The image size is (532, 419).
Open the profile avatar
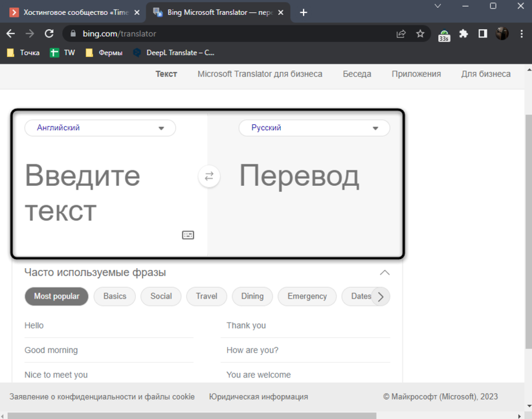point(502,34)
